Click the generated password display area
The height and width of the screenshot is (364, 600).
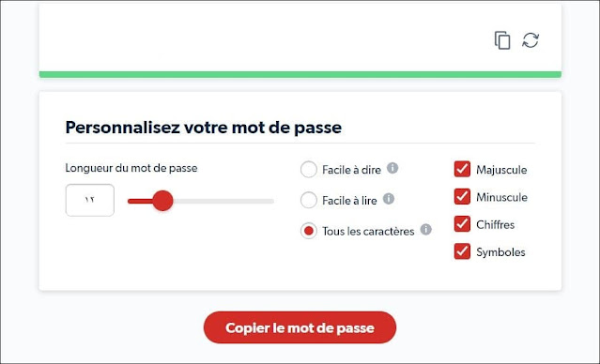264,40
